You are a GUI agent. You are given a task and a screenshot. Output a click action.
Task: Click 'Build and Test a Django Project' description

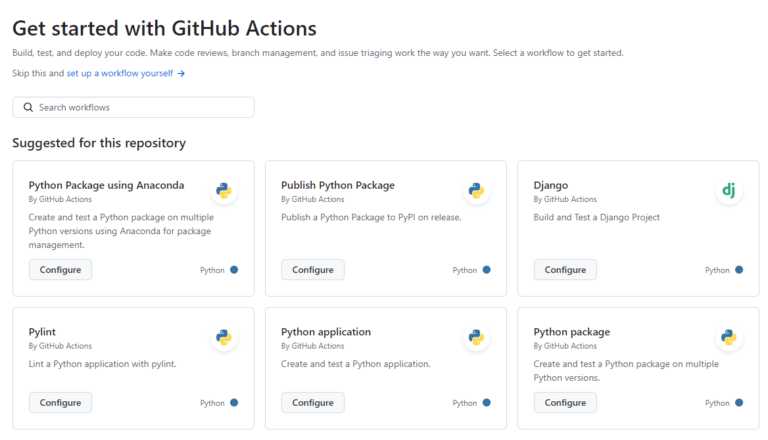pyautogui.click(x=597, y=218)
